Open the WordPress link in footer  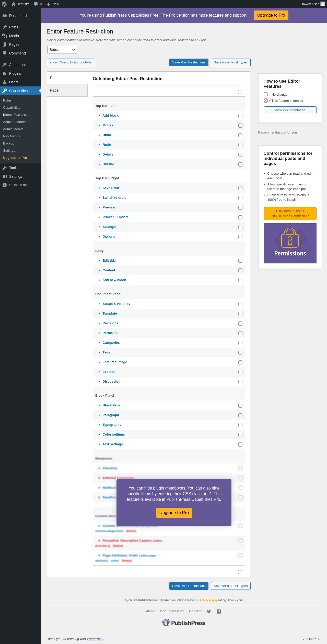95,639
